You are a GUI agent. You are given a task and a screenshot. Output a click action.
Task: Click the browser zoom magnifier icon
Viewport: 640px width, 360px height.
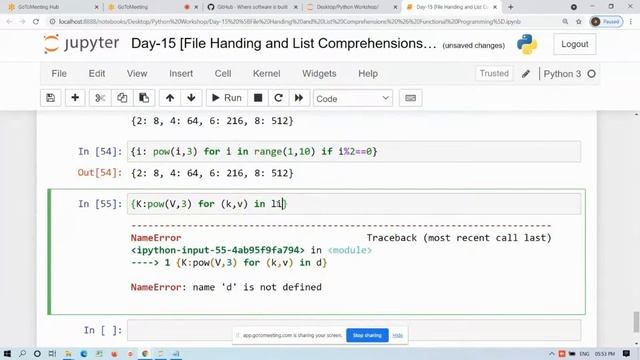(565, 22)
